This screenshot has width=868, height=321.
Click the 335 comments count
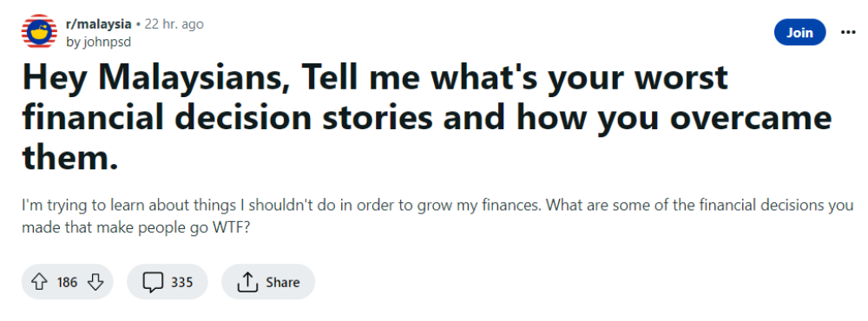(x=181, y=282)
